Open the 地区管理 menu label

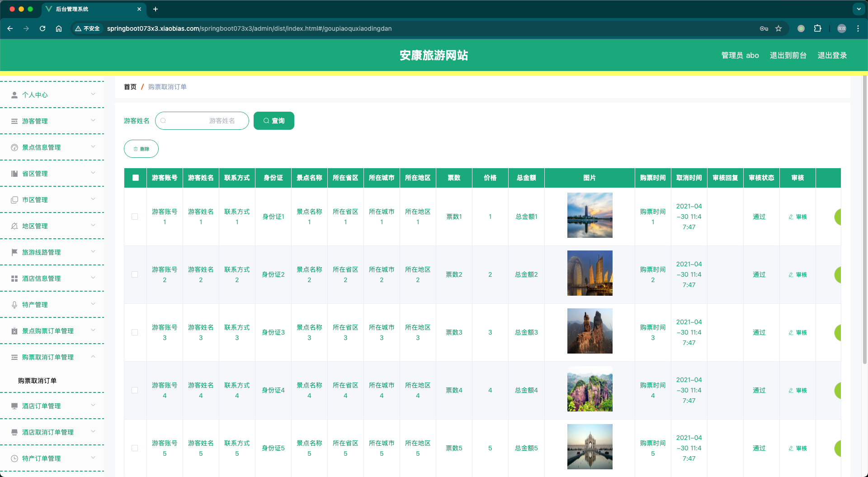35,226
